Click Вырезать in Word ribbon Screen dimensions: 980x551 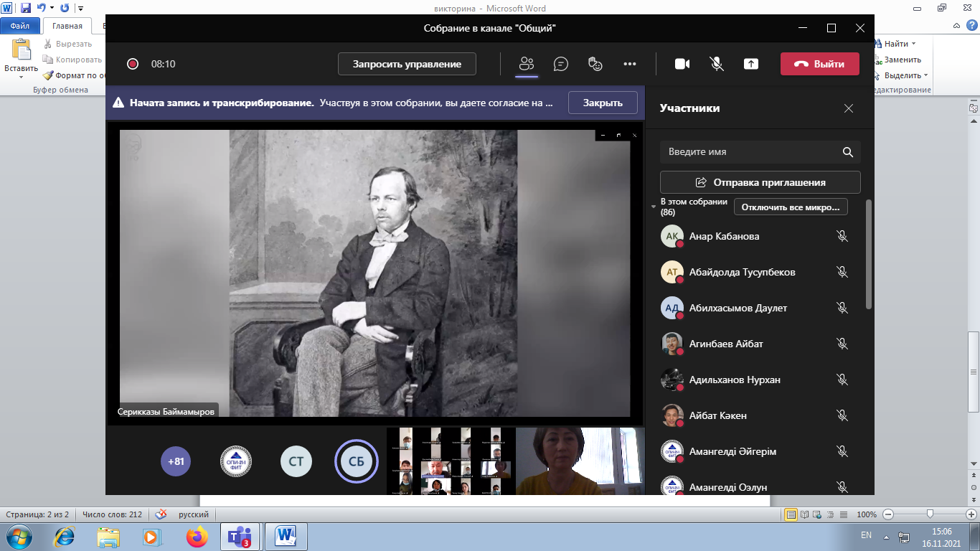click(x=68, y=44)
